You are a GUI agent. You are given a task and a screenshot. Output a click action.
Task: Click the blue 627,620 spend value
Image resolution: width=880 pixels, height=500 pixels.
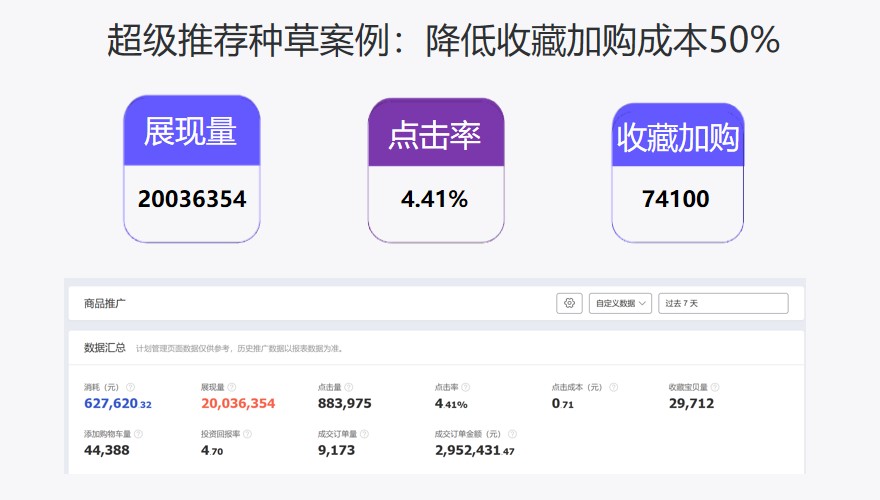coord(111,404)
